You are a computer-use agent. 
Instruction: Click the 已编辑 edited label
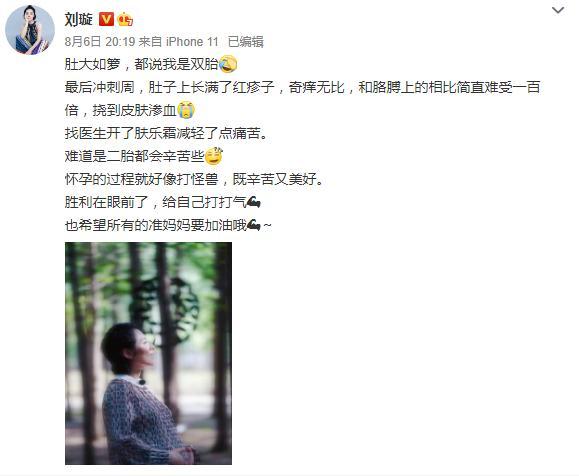point(246,42)
